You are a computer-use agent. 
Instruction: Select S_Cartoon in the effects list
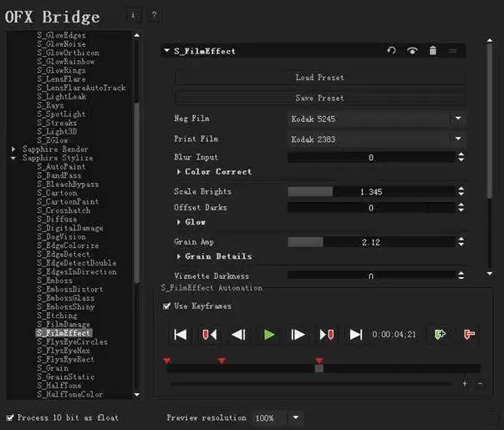(57, 193)
